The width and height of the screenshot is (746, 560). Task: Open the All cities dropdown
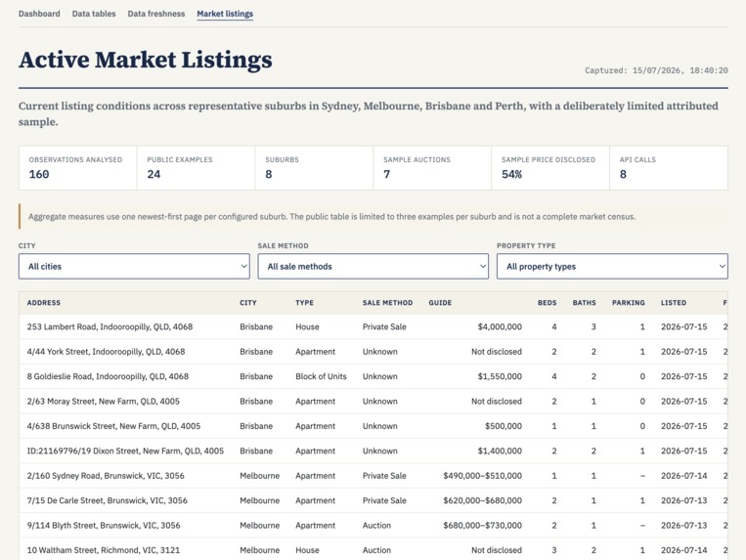coord(134,266)
